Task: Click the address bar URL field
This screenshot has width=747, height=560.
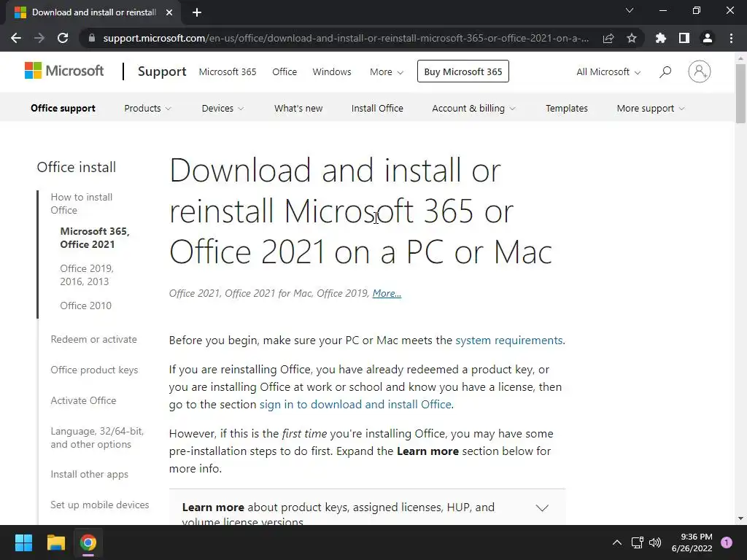Action: [346, 38]
